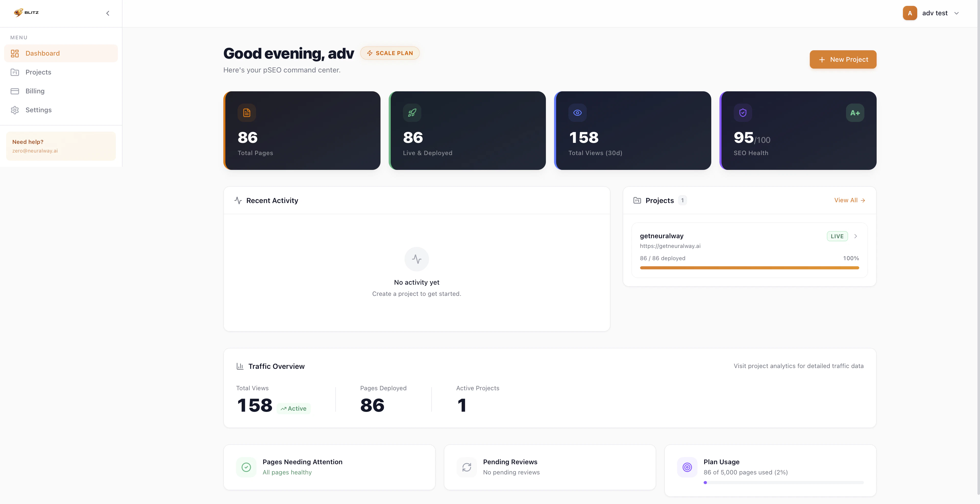Click the Pages Needing Attention checkmark icon
980x504 pixels.
point(246,467)
